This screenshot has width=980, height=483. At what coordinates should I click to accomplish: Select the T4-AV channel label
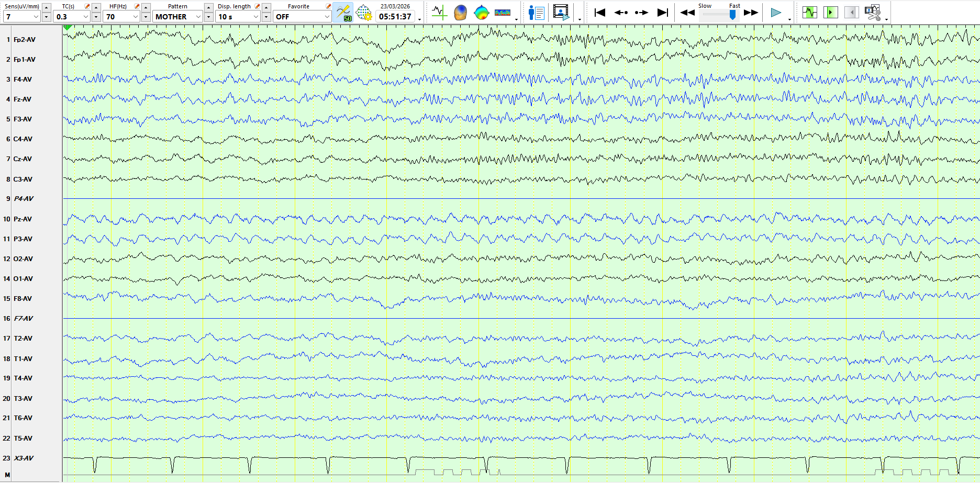pyautogui.click(x=23, y=378)
